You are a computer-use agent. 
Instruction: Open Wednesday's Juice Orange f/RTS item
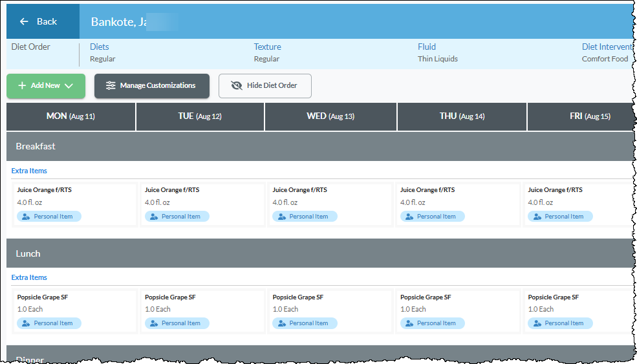click(x=300, y=189)
